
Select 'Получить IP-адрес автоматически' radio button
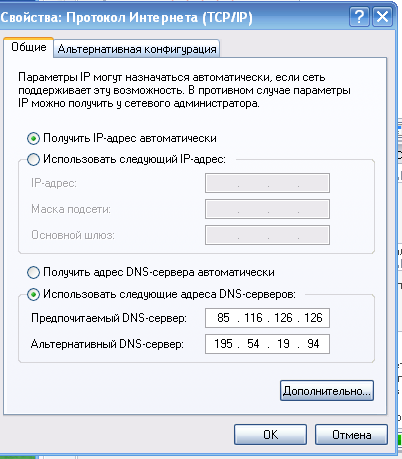tap(33, 138)
